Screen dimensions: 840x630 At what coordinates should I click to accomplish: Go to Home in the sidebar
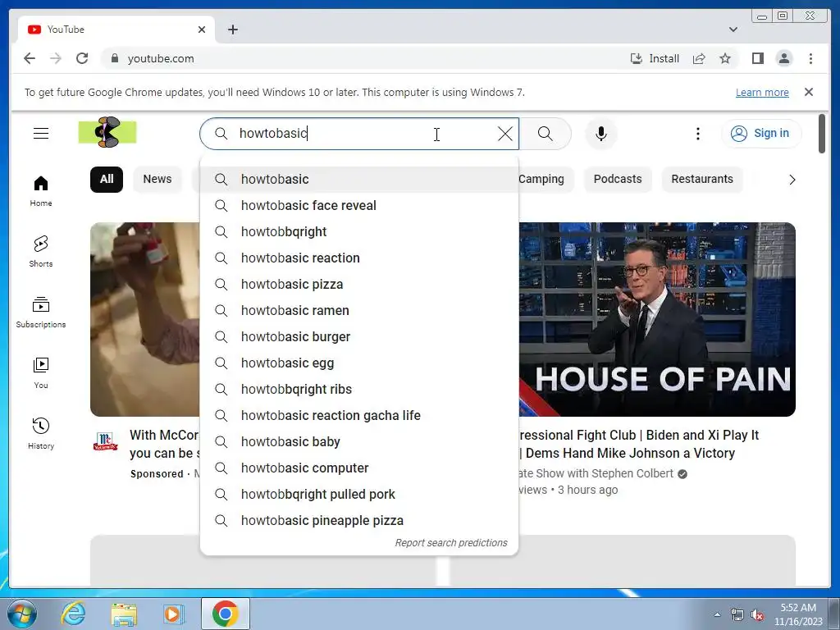41,191
